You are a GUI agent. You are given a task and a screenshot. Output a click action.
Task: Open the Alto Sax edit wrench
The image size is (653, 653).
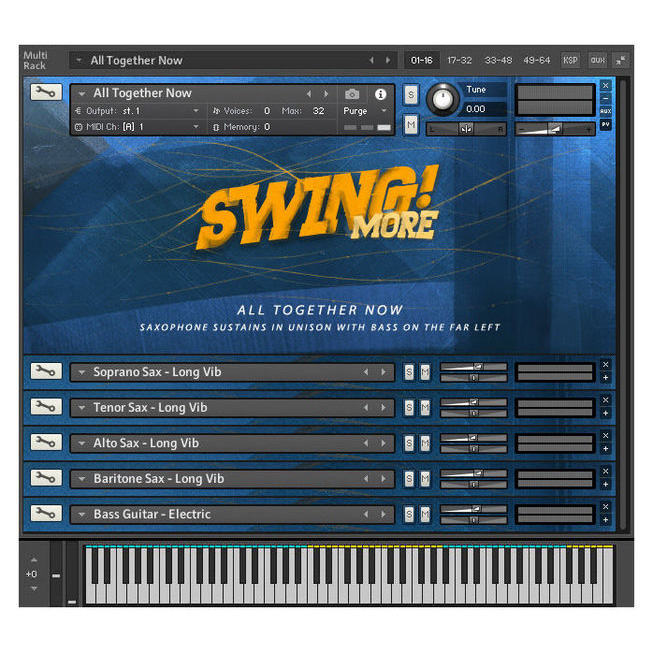pos(46,442)
